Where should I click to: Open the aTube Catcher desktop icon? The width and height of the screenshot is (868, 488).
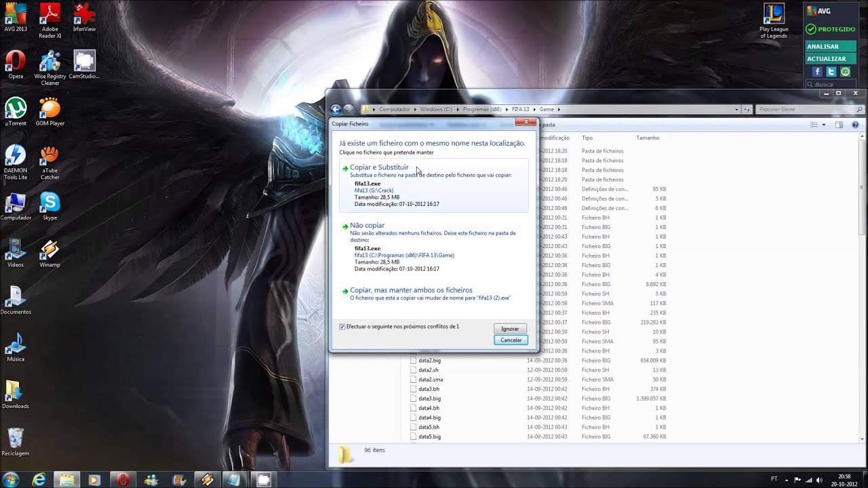click(50, 163)
